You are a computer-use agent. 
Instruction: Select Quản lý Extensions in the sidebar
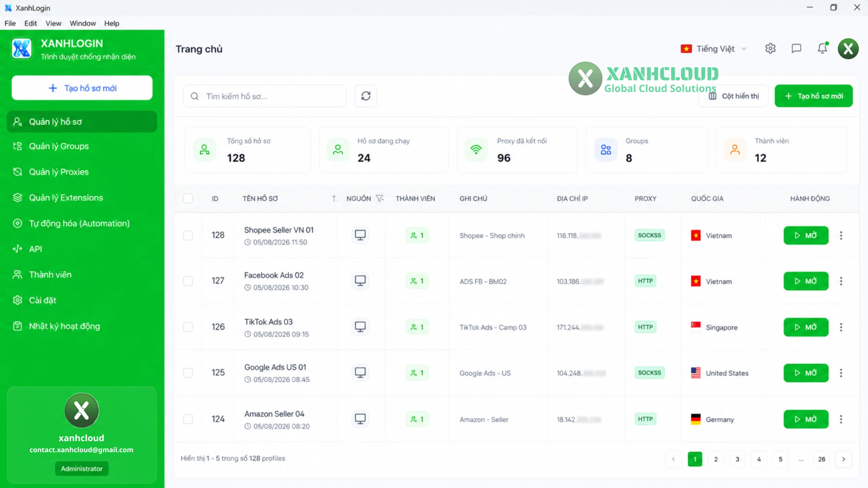[82, 198]
